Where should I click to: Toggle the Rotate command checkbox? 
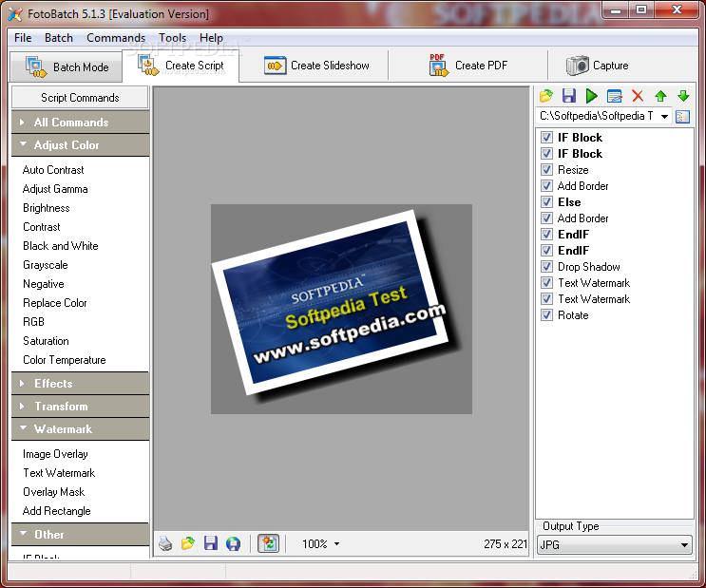(546, 315)
